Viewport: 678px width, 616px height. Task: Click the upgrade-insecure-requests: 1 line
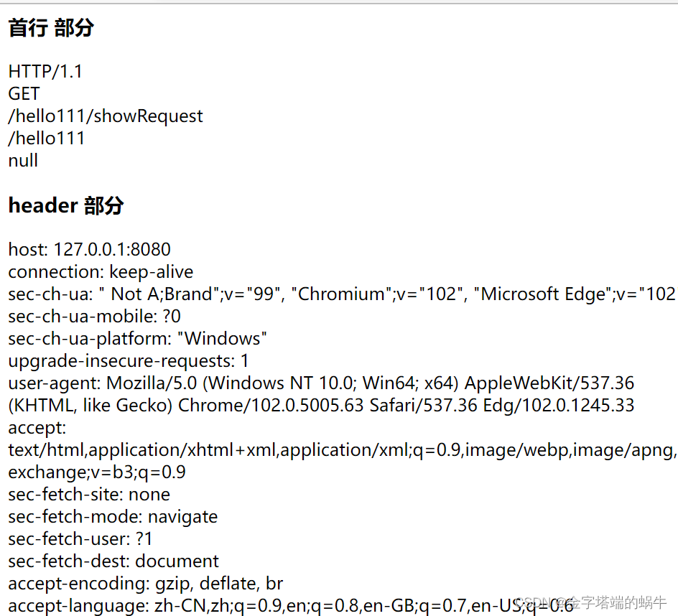(x=129, y=361)
